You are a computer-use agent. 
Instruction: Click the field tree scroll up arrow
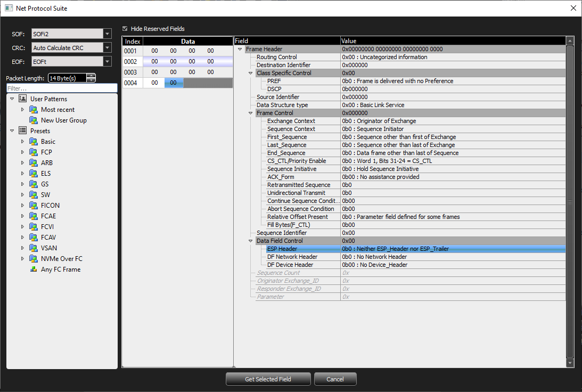570,41
